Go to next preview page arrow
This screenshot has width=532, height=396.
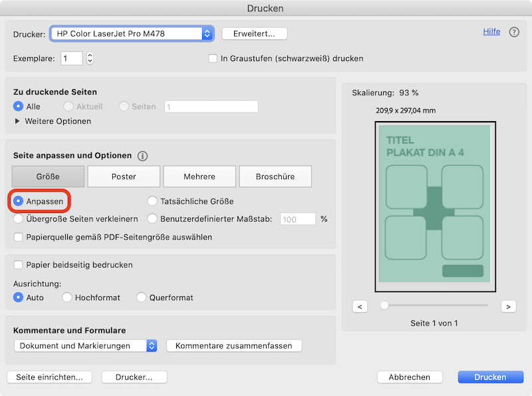click(x=509, y=306)
